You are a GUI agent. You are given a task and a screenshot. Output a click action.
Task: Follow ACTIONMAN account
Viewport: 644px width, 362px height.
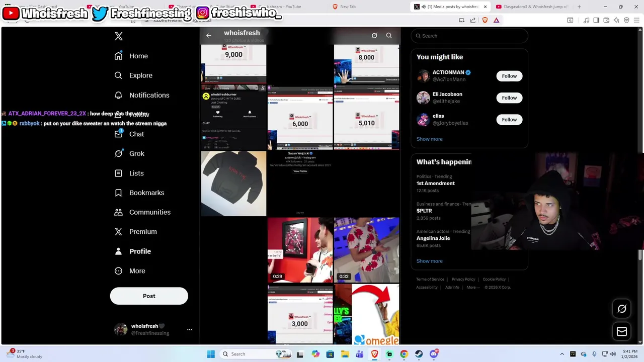click(x=509, y=76)
